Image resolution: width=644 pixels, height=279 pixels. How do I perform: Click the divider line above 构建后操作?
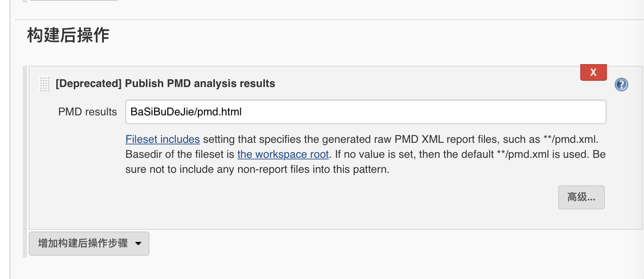(x=329, y=20)
